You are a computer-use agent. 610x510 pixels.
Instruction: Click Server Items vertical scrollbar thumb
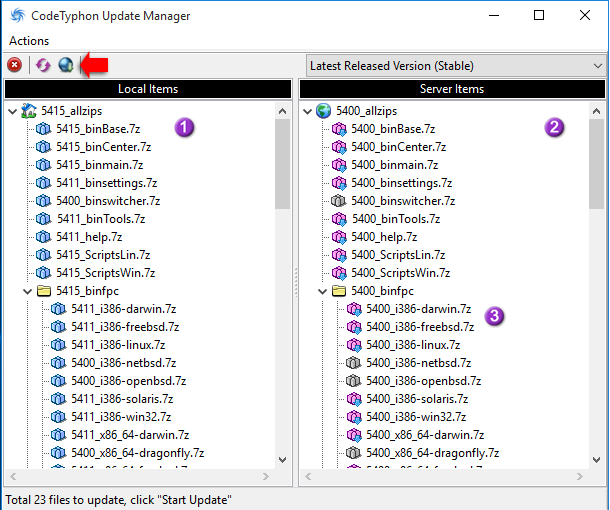tap(596, 164)
